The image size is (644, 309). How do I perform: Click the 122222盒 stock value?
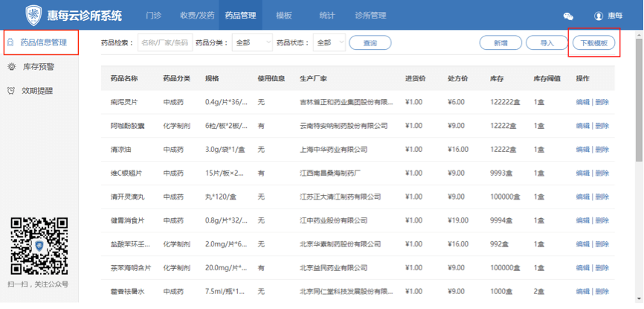coord(505,102)
